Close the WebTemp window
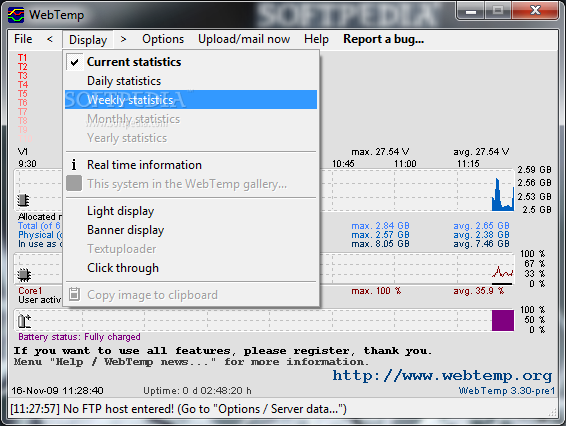Viewport: 566px width, 426px height. pos(535,11)
